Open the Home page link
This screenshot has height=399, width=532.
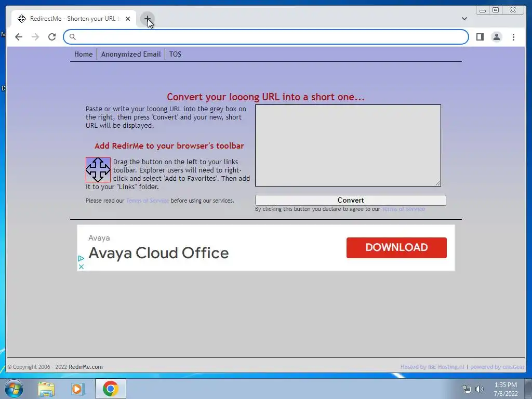84,54
